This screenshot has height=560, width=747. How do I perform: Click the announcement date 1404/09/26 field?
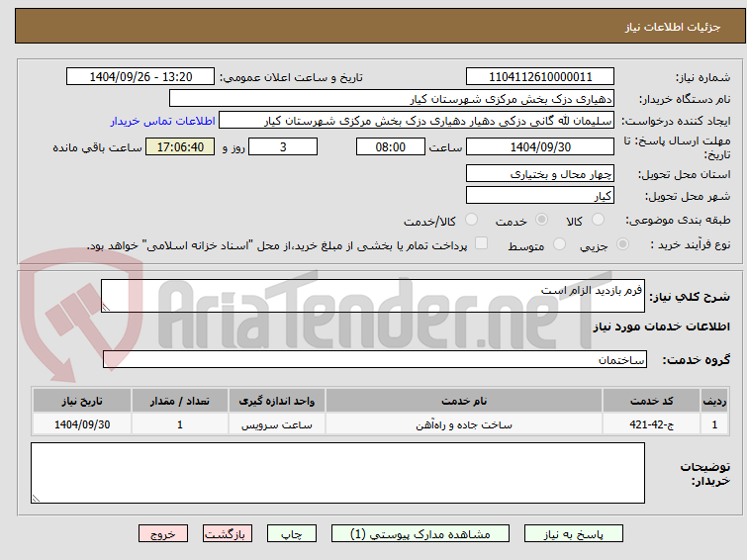140,77
